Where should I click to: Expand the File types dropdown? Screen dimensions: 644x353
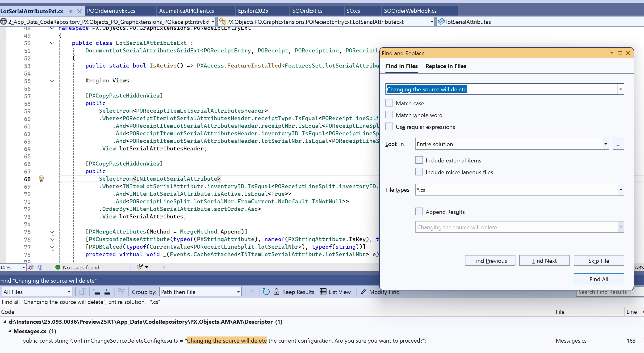(x=620, y=190)
